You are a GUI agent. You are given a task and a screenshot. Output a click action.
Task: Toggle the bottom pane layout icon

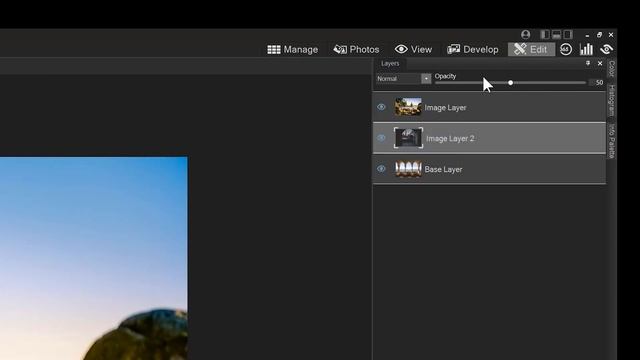(x=556, y=35)
